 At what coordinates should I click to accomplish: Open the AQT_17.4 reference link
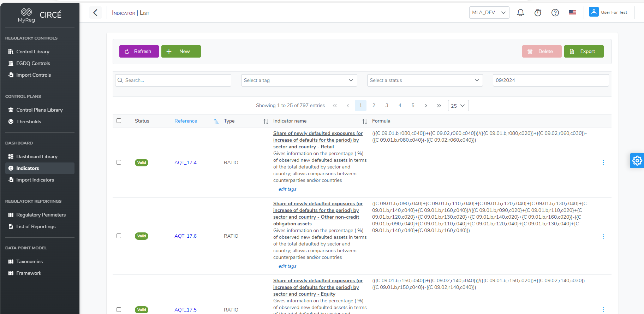pyautogui.click(x=185, y=162)
